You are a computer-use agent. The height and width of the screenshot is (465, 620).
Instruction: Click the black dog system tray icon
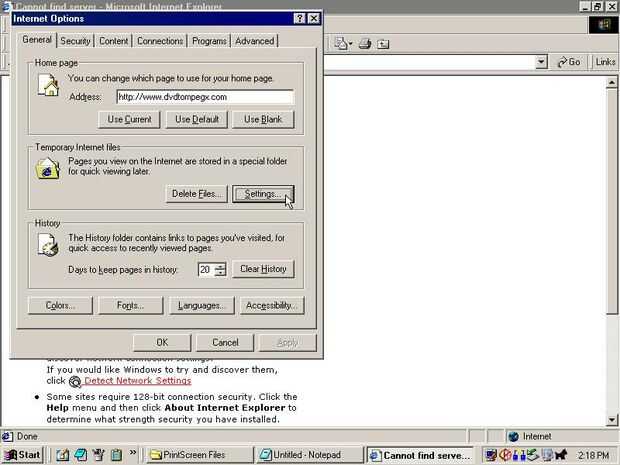[561, 455]
